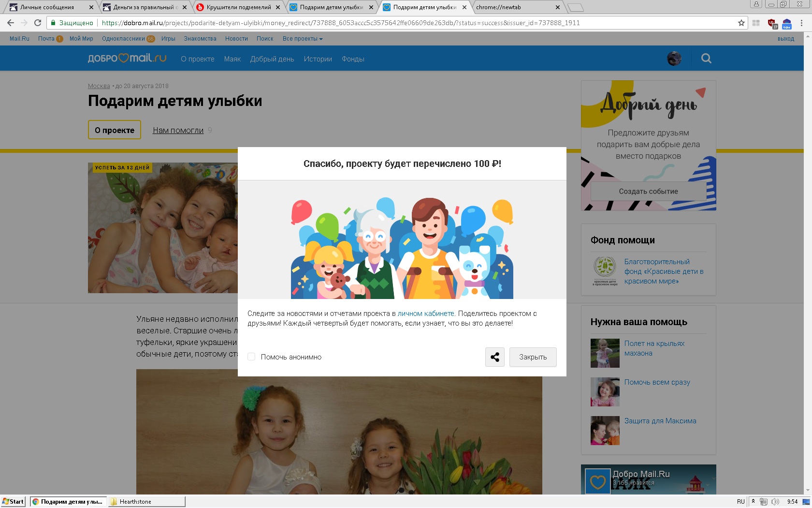812x508 pixels.
Task: Open Почта in the Mail.Ru top bar
Action: (46, 39)
